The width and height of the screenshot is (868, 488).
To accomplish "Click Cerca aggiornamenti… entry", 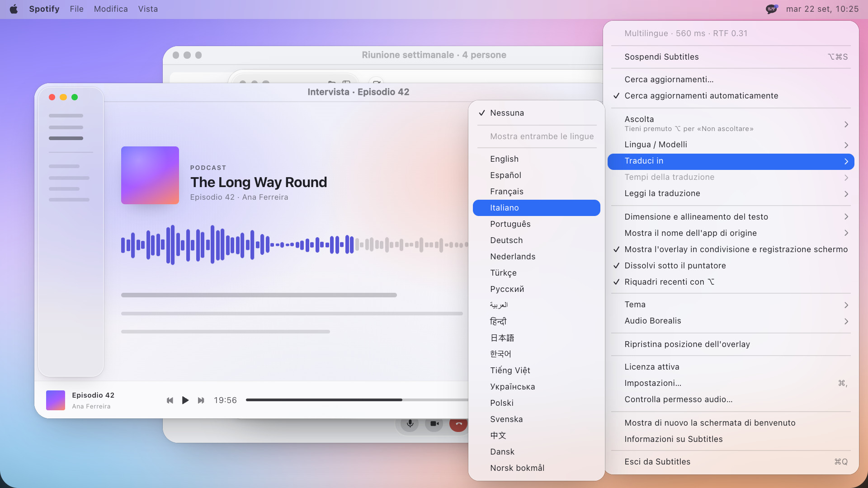I will (731, 80).
